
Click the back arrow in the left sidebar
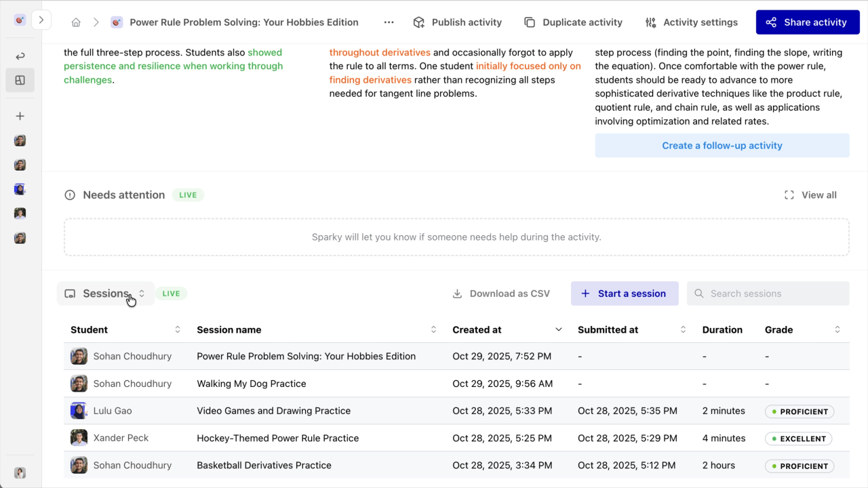(x=20, y=56)
